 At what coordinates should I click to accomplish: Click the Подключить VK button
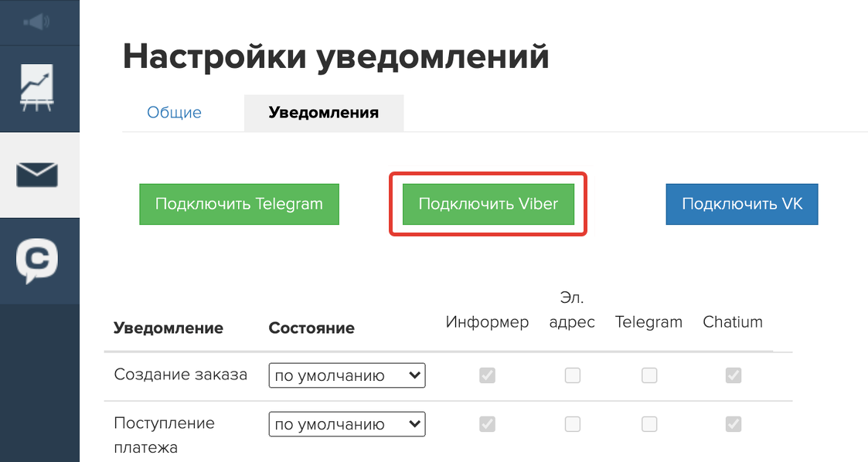pos(741,204)
